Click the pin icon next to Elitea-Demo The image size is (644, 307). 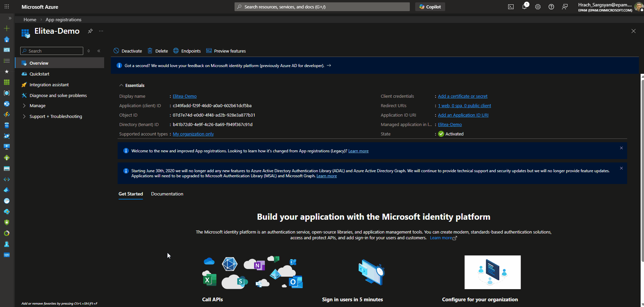[x=90, y=31]
